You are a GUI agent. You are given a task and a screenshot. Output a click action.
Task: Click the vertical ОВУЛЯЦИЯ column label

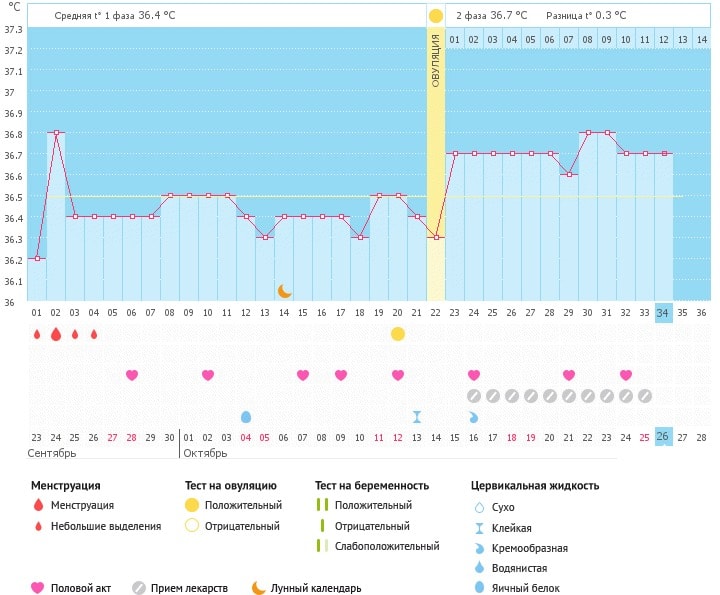pyautogui.click(x=436, y=60)
